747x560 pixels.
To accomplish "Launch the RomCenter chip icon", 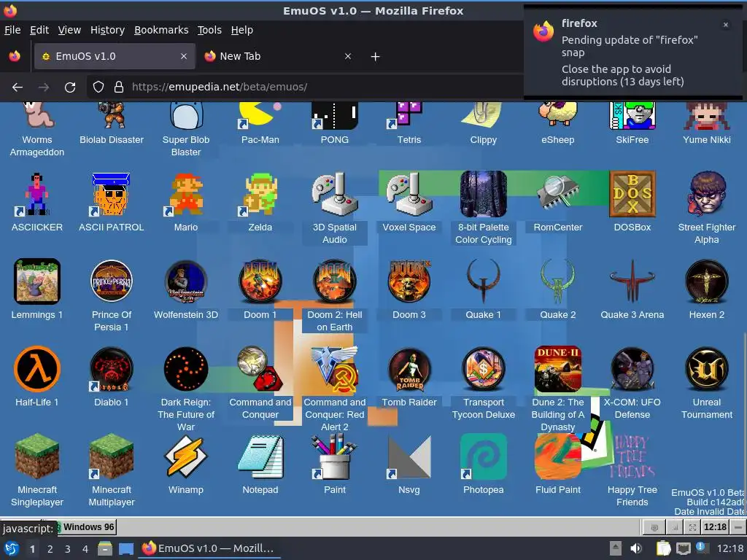I will pos(557,192).
